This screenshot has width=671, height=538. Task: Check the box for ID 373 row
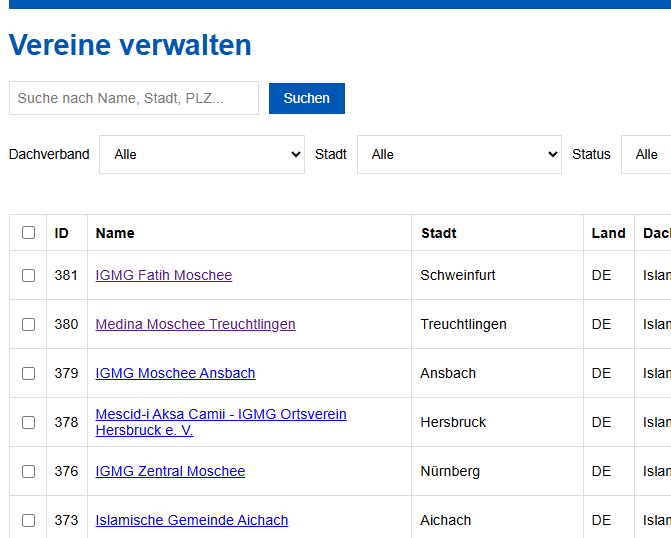tap(28, 520)
